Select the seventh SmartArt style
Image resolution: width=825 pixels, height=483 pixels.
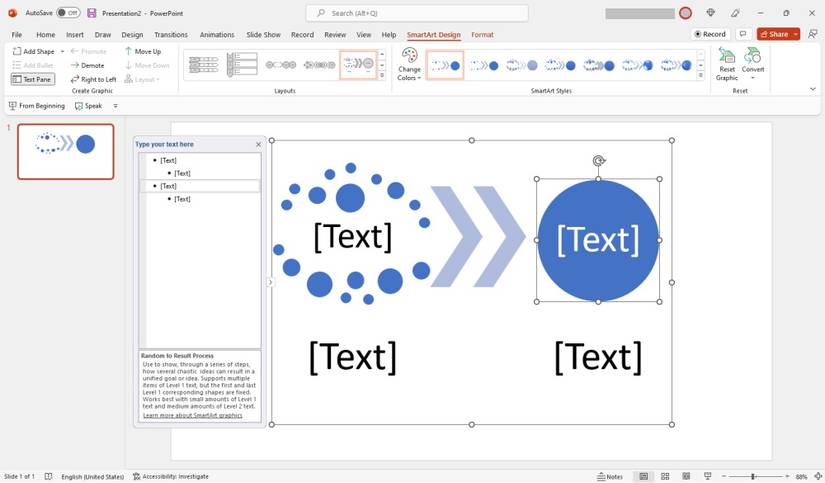pyautogui.click(x=676, y=65)
